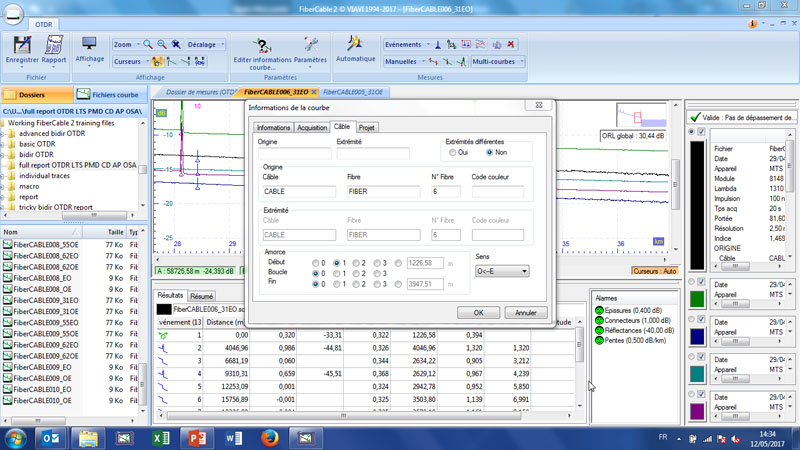Open the Manuelles dropdown
This screenshot has height=450, width=800.
pos(405,61)
